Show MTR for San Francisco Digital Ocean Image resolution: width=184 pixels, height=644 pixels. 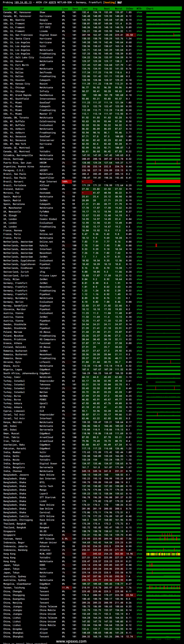[x=139, y=35]
